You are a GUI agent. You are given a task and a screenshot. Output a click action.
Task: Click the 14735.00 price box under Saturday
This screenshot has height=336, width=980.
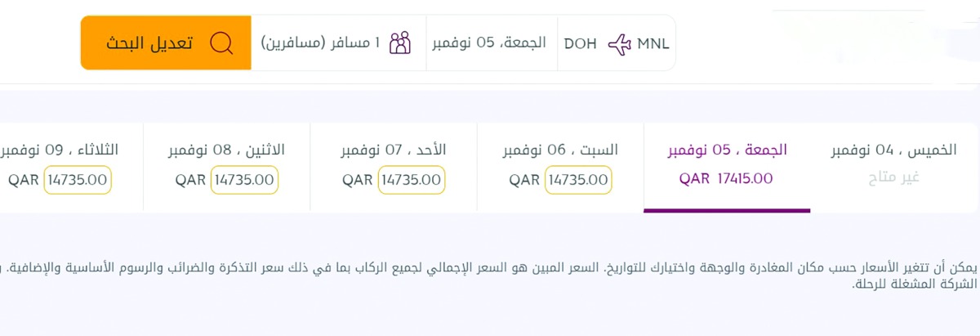[x=578, y=180]
